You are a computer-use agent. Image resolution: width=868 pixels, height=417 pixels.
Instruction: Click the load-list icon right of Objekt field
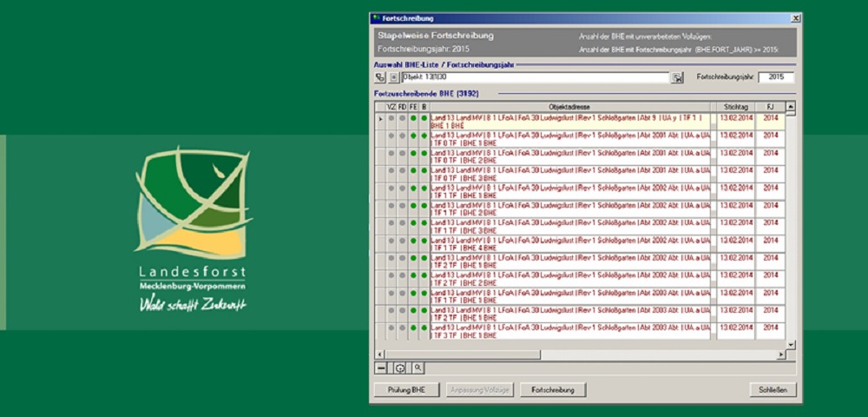(678, 77)
